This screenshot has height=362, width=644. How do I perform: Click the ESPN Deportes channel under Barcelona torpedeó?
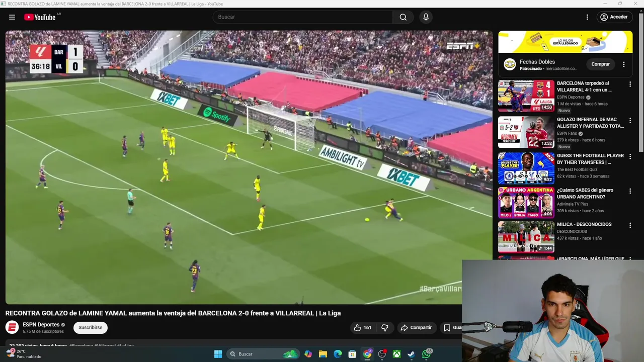point(571,98)
